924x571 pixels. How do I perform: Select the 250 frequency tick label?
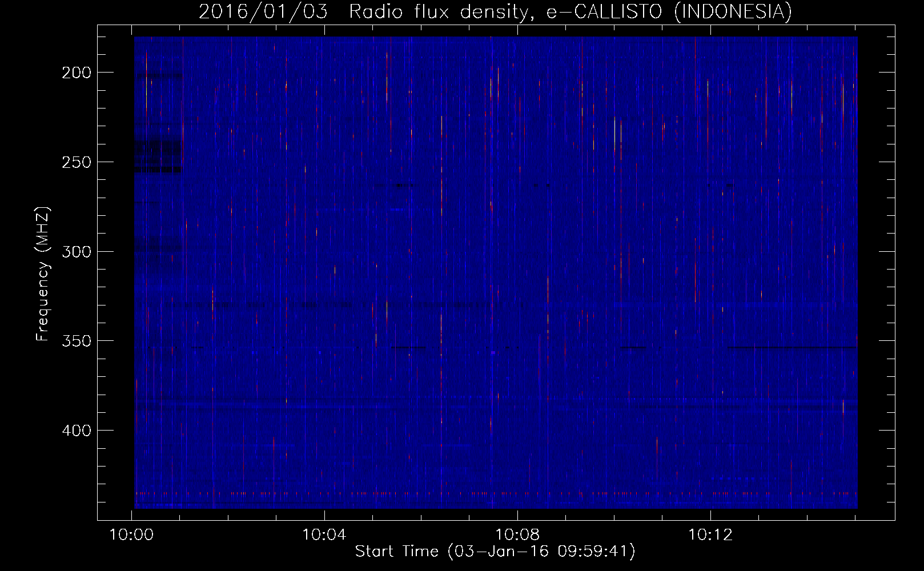(77, 162)
